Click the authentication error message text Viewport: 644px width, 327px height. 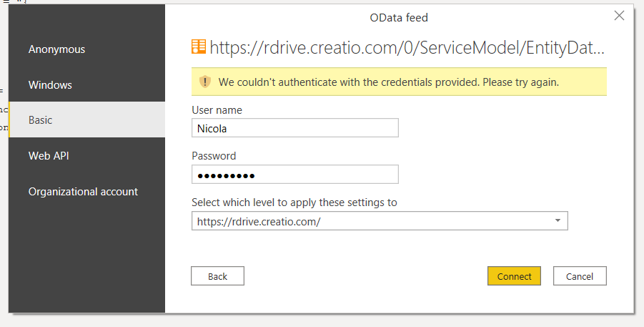389,82
